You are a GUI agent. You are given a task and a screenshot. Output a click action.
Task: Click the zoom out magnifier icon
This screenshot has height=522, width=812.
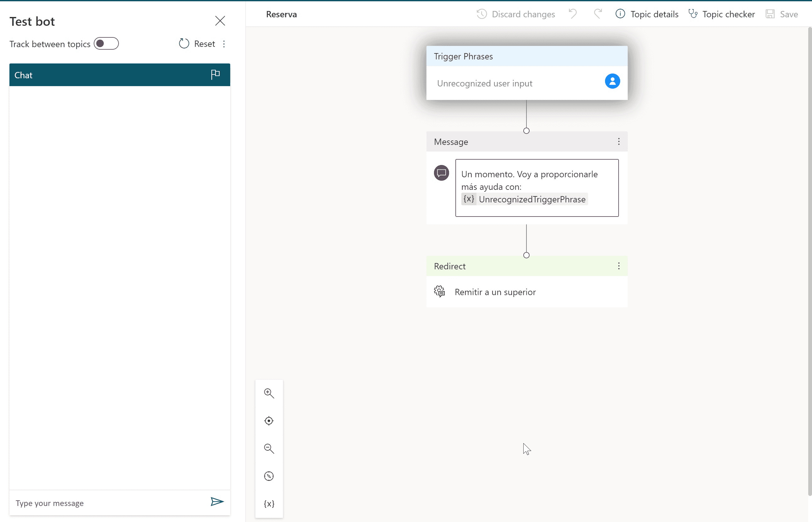[269, 448]
